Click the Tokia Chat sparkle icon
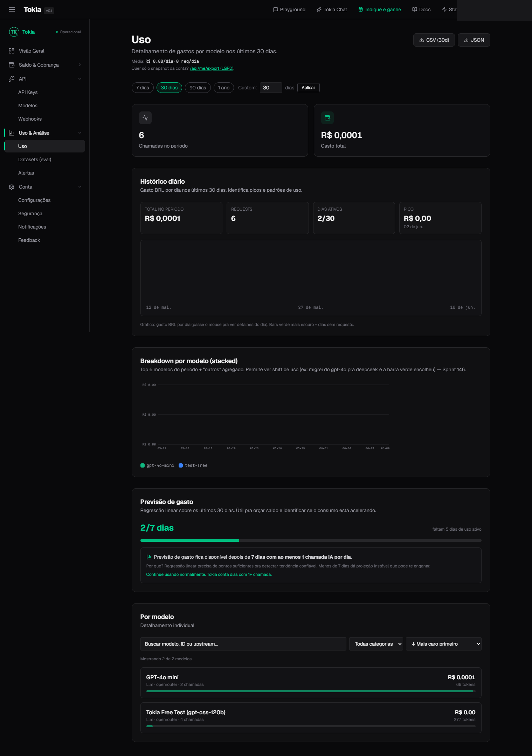The height and width of the screenshot is (756, 532). tap(319, 9)
